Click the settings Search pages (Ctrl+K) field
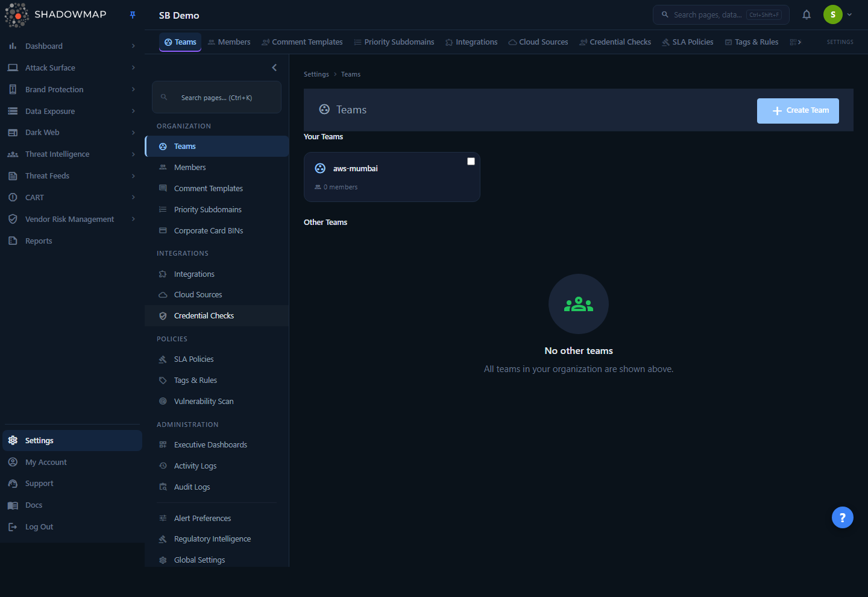Screen dimensions: 868x597 pyautogui.click(x=217, y=97)
